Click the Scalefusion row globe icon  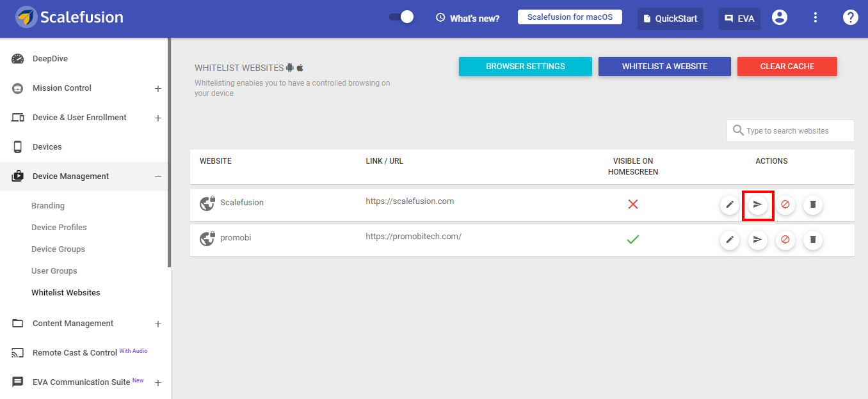[x=207, y=203]
